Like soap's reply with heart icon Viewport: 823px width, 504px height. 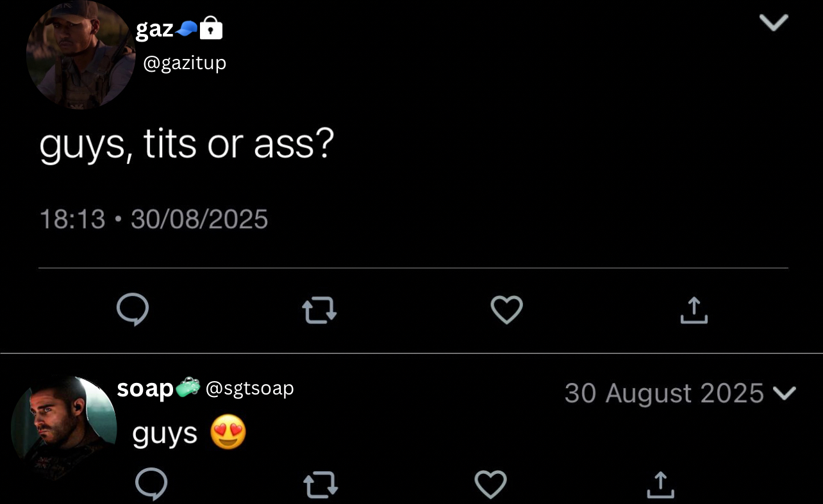coord(490,484)
